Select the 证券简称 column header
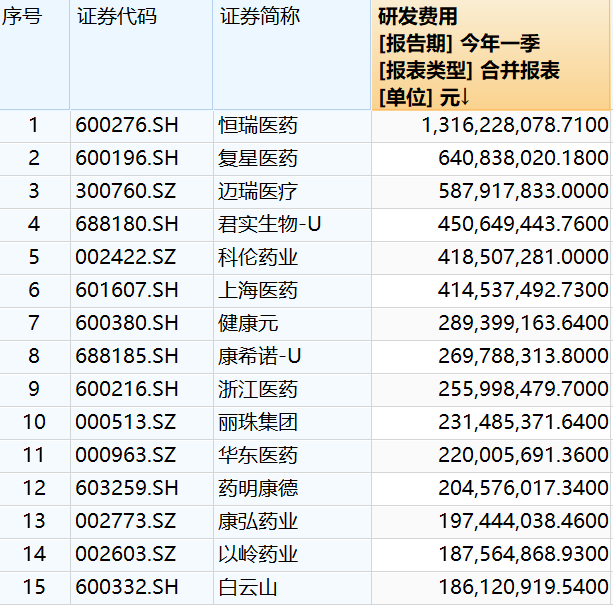 259,17
